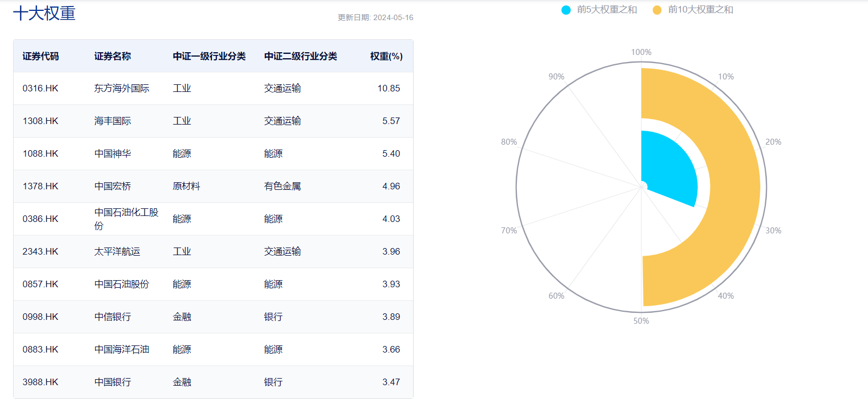Select stock code 1378.HK
This screenshot has width=868, height=408.
pos(40,186)
